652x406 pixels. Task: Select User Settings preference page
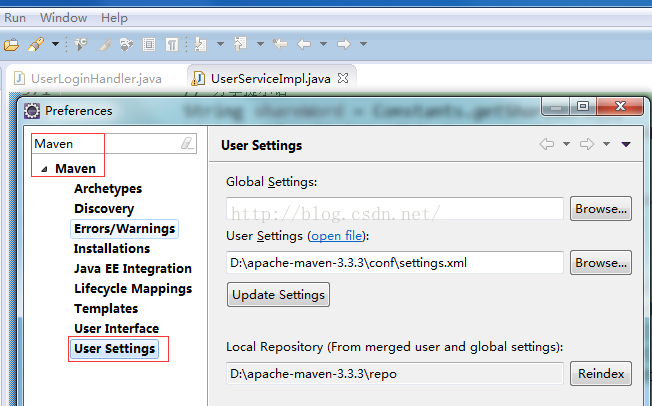pyautogui.click(x=114, y=349)
